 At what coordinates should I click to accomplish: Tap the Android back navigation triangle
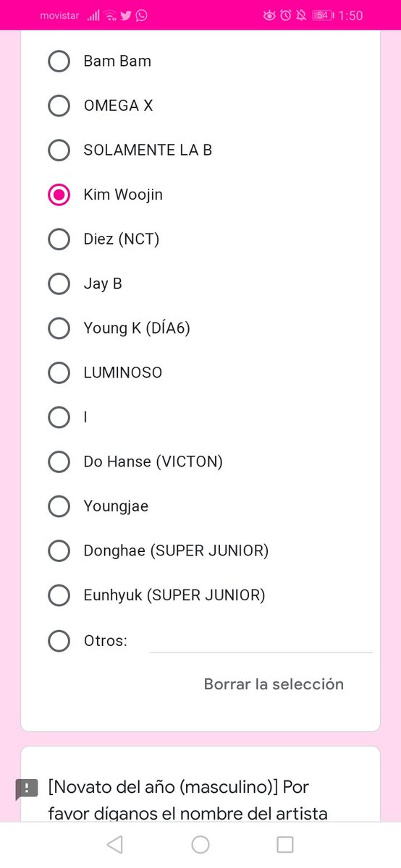click(x=114, y=844)
